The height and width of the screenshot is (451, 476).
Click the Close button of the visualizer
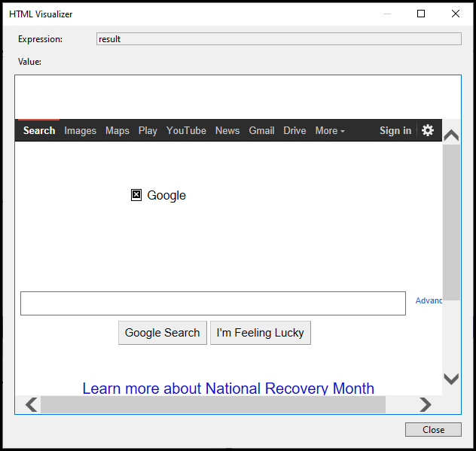click(x=433, y=429)
